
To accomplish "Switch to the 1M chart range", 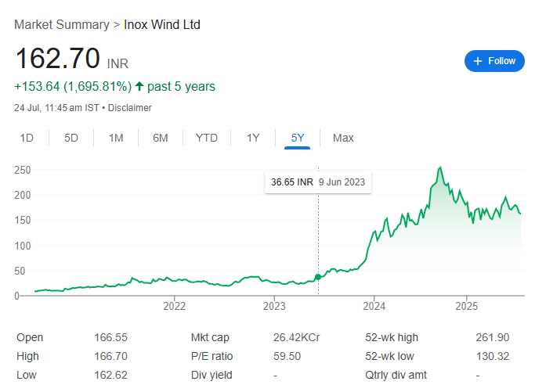I will tap(116, 138).
